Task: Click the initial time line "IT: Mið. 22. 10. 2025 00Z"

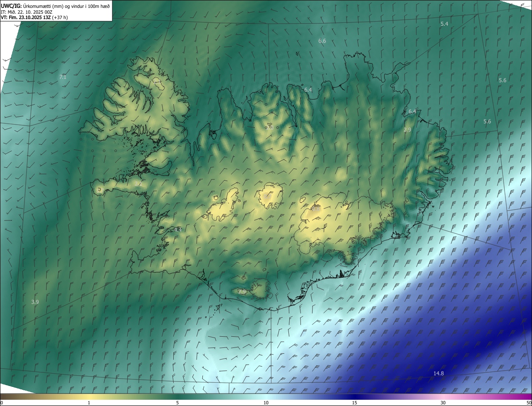Action: coord(27,12)
